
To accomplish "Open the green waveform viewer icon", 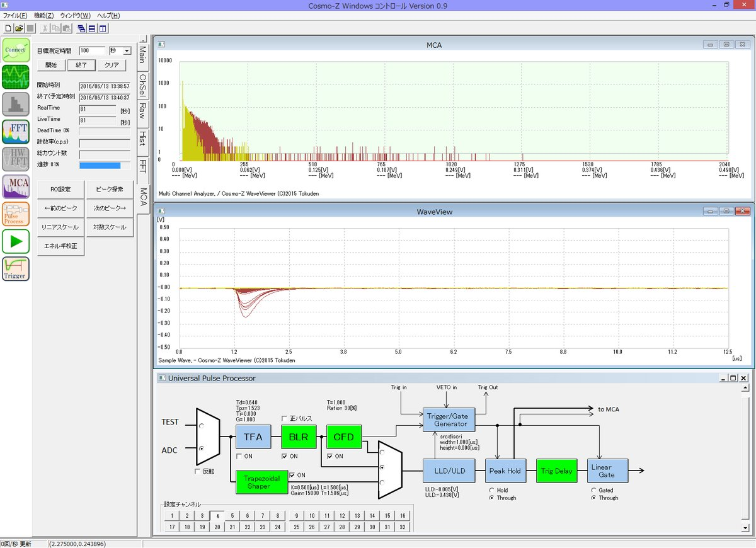I will pos(16,77).
